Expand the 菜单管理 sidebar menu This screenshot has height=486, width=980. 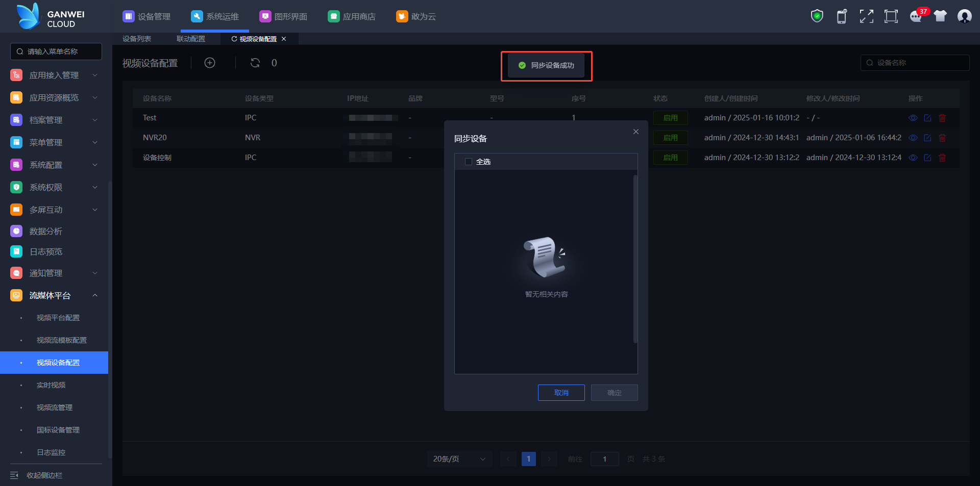[x=54, y=142]
